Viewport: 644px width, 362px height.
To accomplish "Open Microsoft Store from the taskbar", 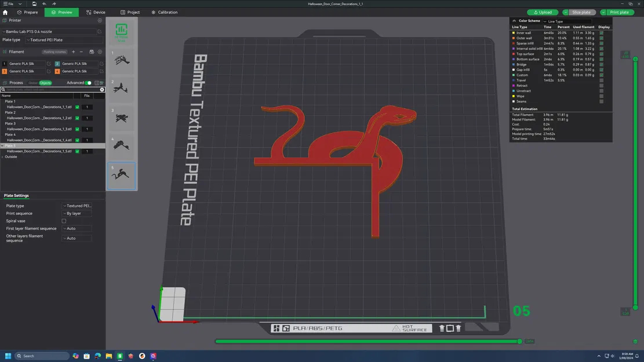I will pyautogui.click(x=87, y=356).
